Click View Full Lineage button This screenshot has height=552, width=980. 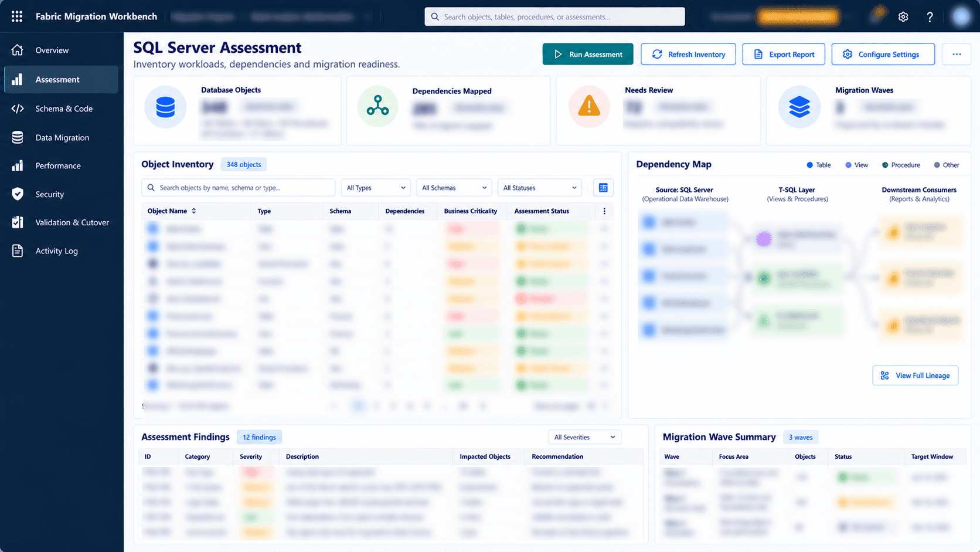(915, 375)
